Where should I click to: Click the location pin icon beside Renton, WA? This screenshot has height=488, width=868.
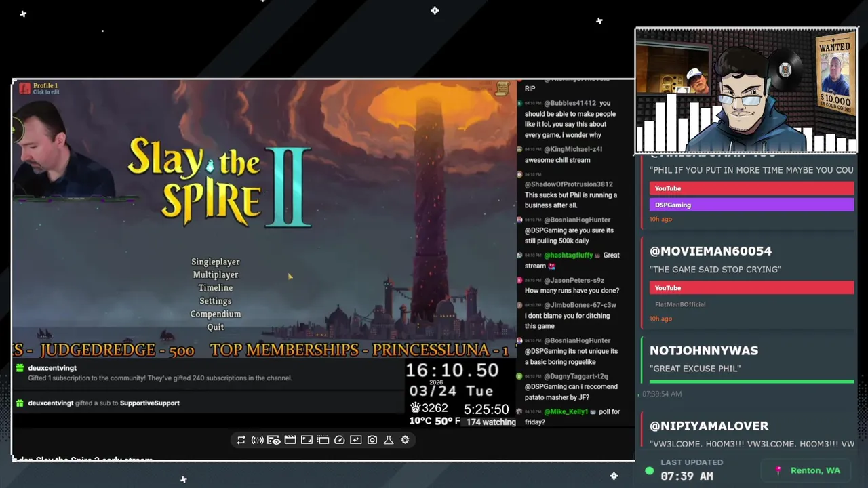pos(778,470)
